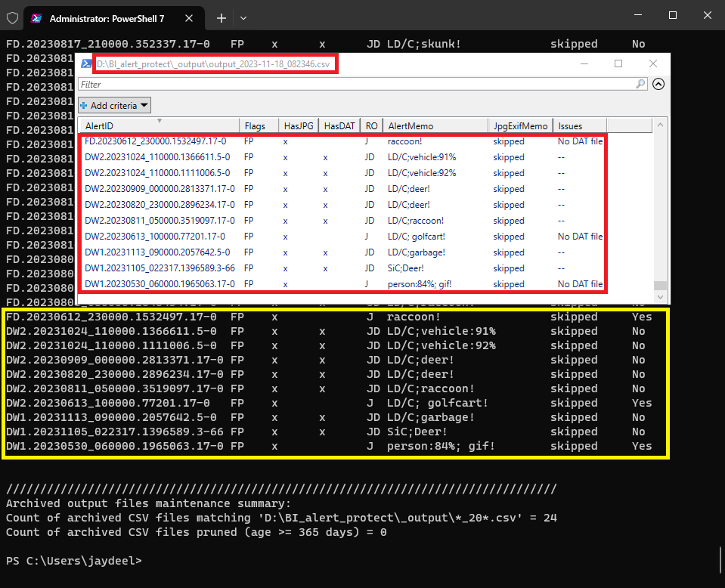Screen dimensions: 725x588
Task: Minimize the PowerShell terminal window
Action: [x=638, y=15]
